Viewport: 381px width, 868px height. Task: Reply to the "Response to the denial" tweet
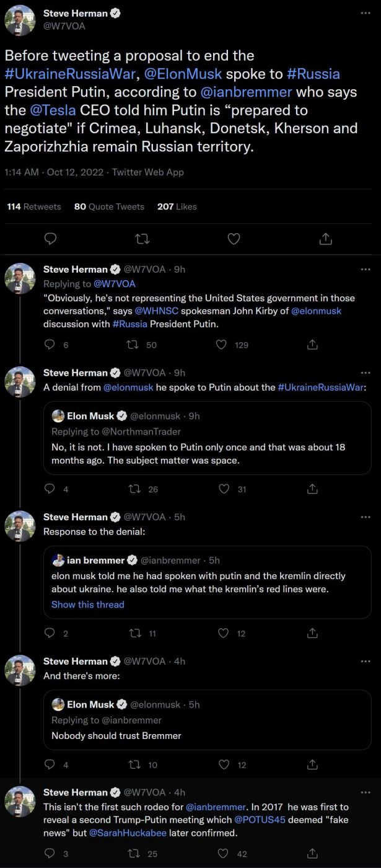(51, 633)
